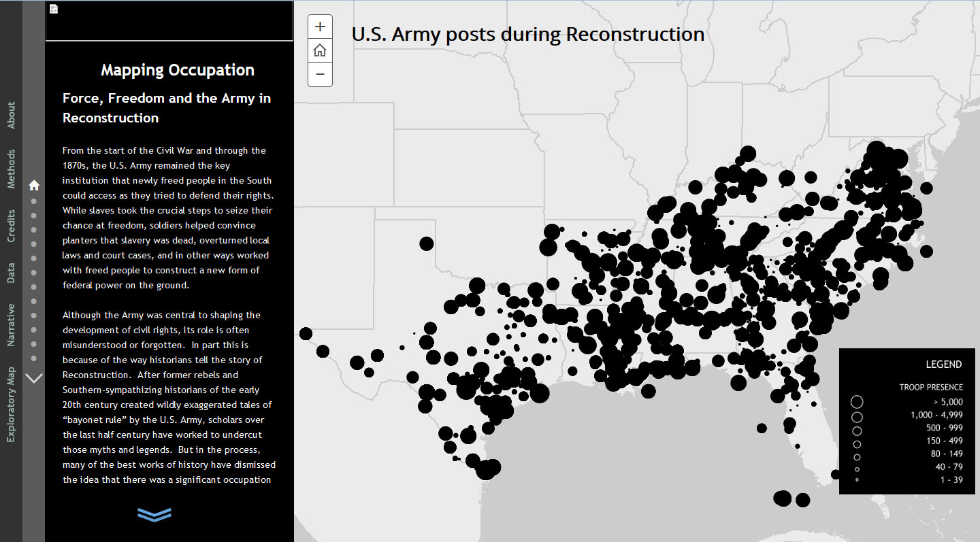Zoom out of the map with minus button
The height and width of the screenshot is (542, 980).
pyautogui.click(x=320, y=74)
